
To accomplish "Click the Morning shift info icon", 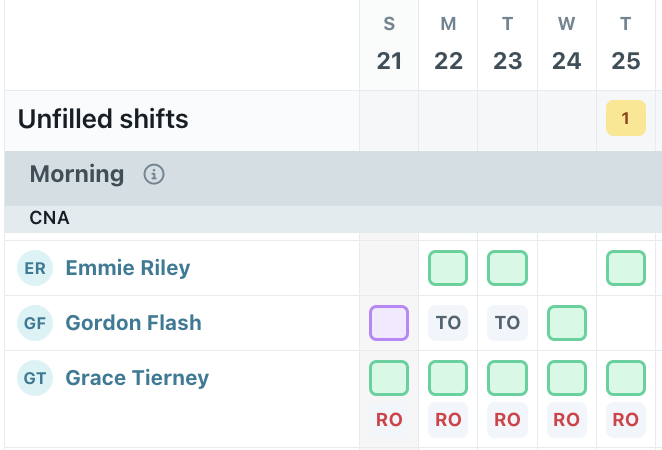I will [154, 175].
